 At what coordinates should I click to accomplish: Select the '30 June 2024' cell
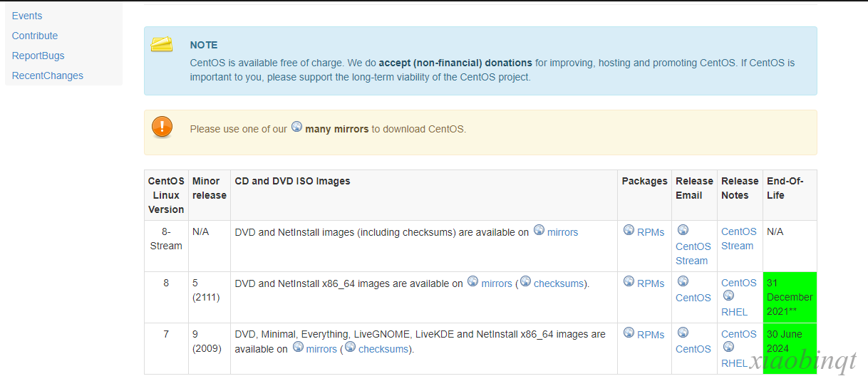point(790,348)
